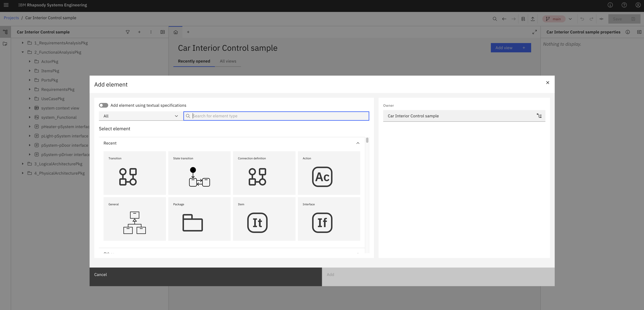
Task: Enable add element using textual specifications
Action: pos(104,105)
